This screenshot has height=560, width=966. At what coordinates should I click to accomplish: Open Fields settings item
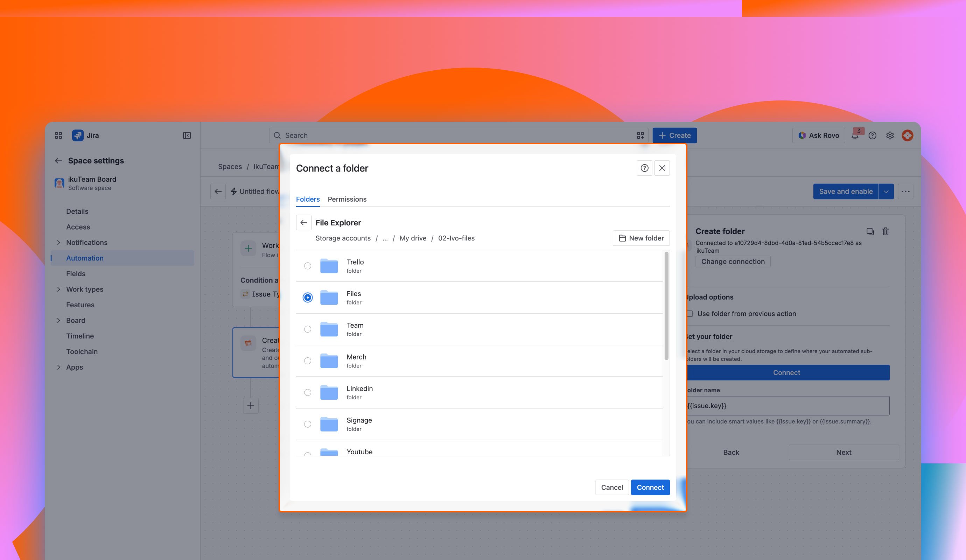76,274
